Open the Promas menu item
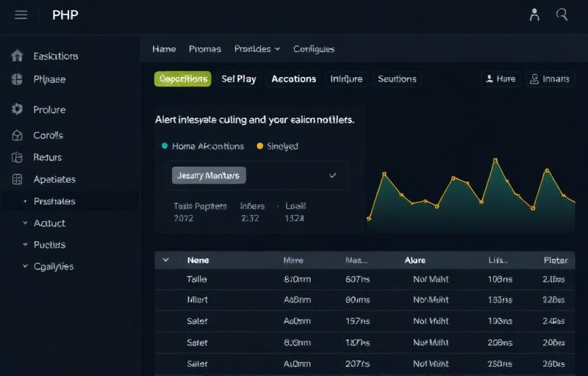588x376 pixels. coord(204,49)
